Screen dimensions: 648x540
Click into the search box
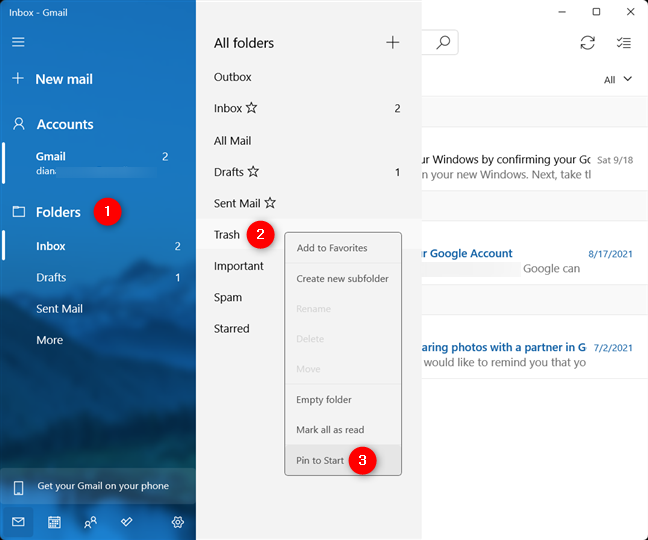tap(428, 42)
